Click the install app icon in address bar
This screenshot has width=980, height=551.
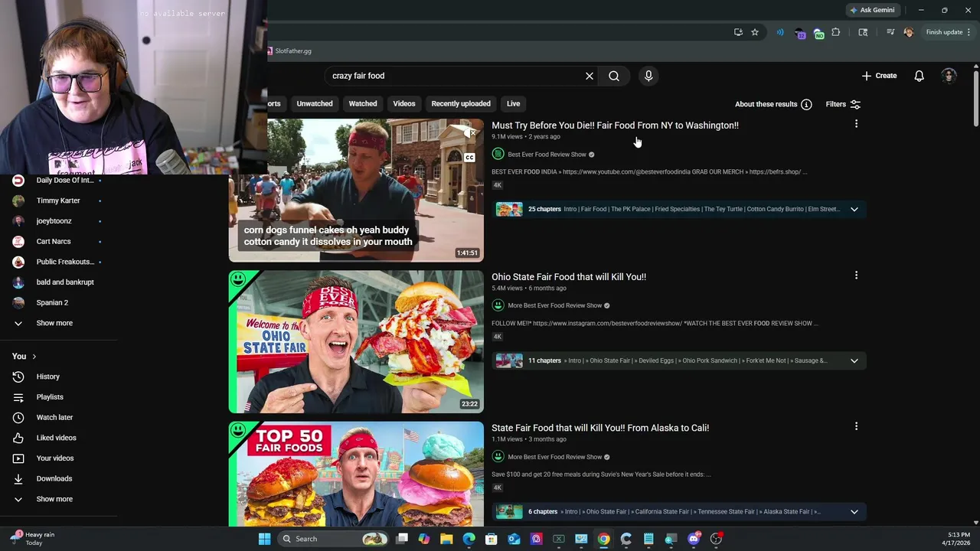pyautogui.click(x=738, y=32)
